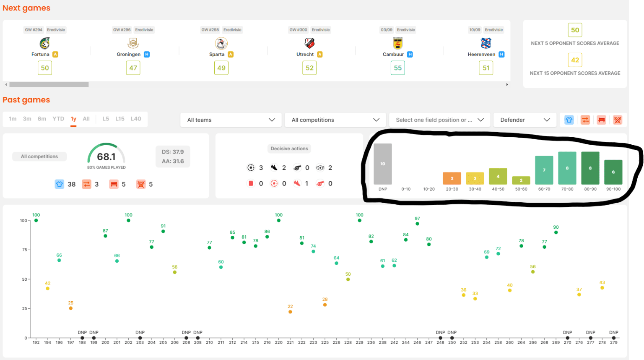
Task: Select the Sparta club crest
Action: click(x=221, y=43)
